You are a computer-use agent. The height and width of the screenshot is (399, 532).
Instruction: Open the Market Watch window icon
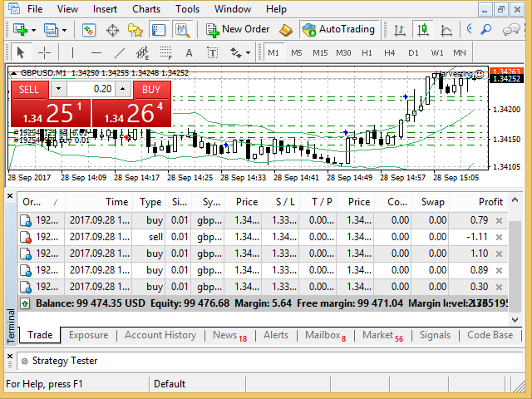pos(89,30)
